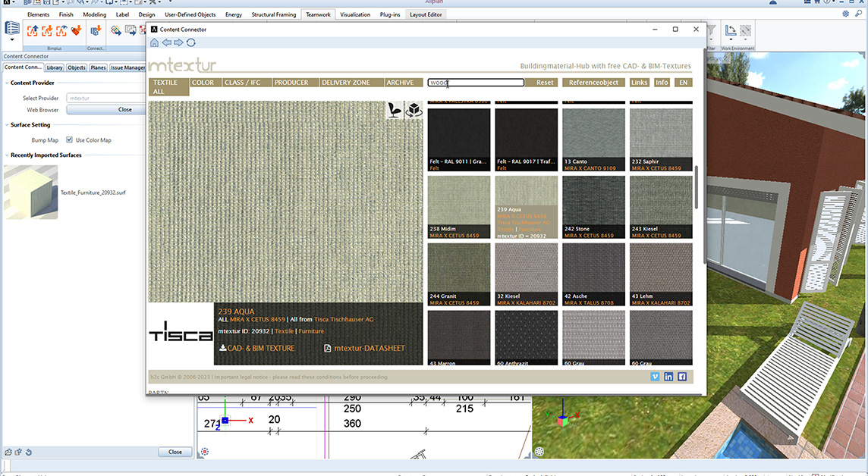
Task: Go to Content Connector browser home page
Action: 155,42
